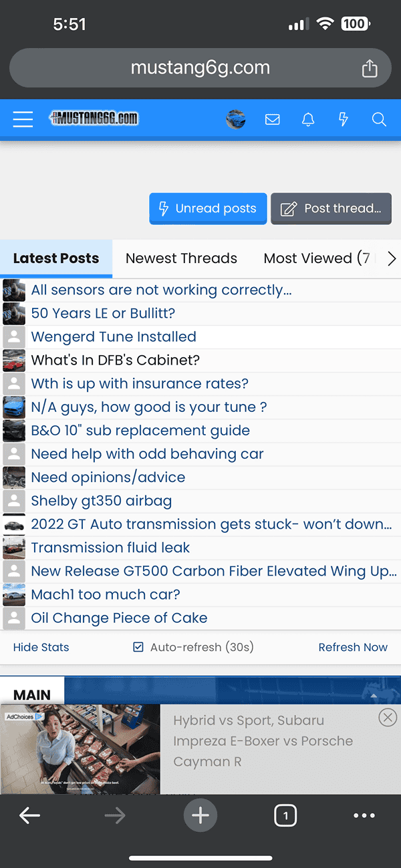
Task: Open the magnifying glass search icon
Action: click(x=379, y=120)
